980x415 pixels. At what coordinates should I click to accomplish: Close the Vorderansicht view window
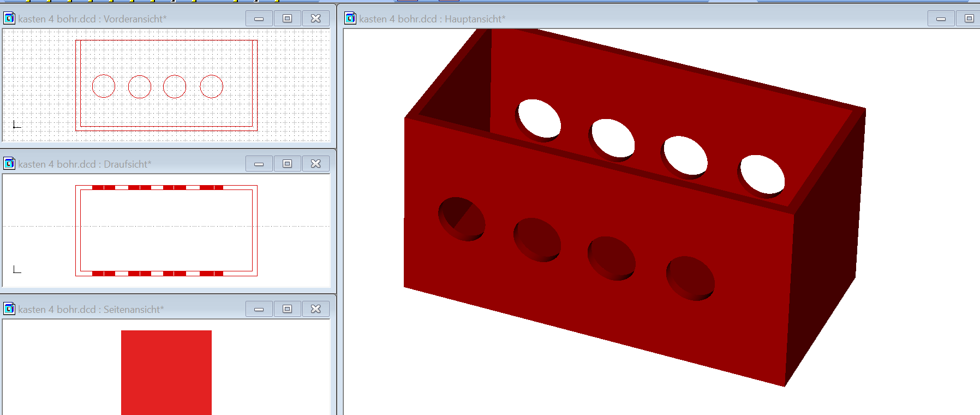coord(316,19)
